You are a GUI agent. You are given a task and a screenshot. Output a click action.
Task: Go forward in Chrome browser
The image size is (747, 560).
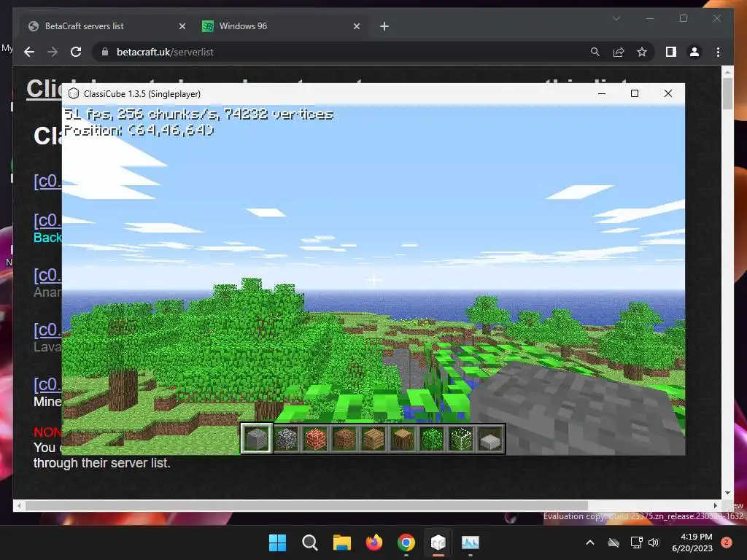pos(53,52)
